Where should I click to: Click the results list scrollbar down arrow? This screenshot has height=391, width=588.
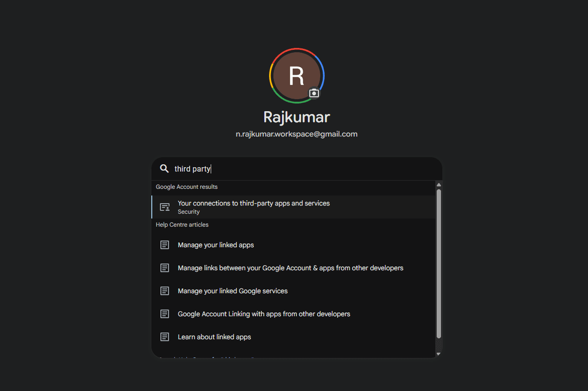439,354
